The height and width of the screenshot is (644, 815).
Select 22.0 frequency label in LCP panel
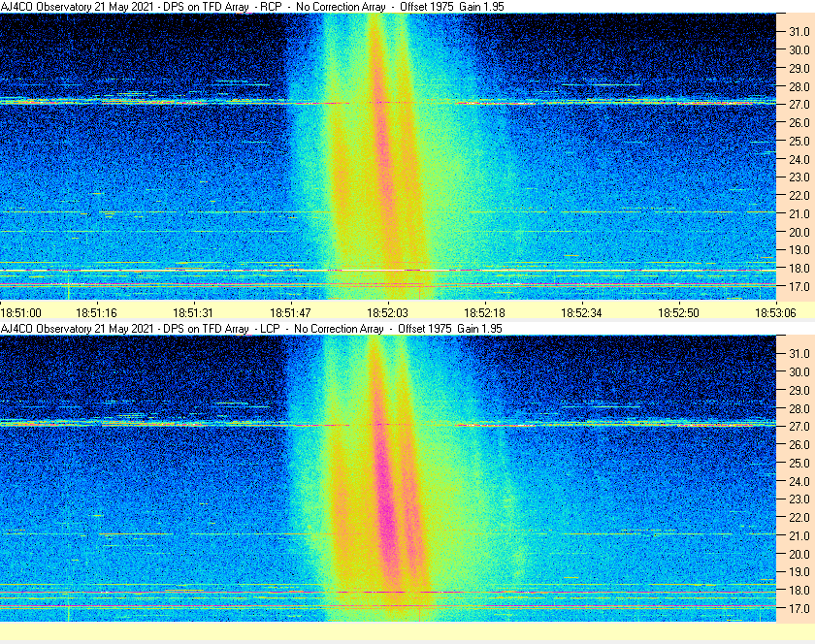click(799, 518)
